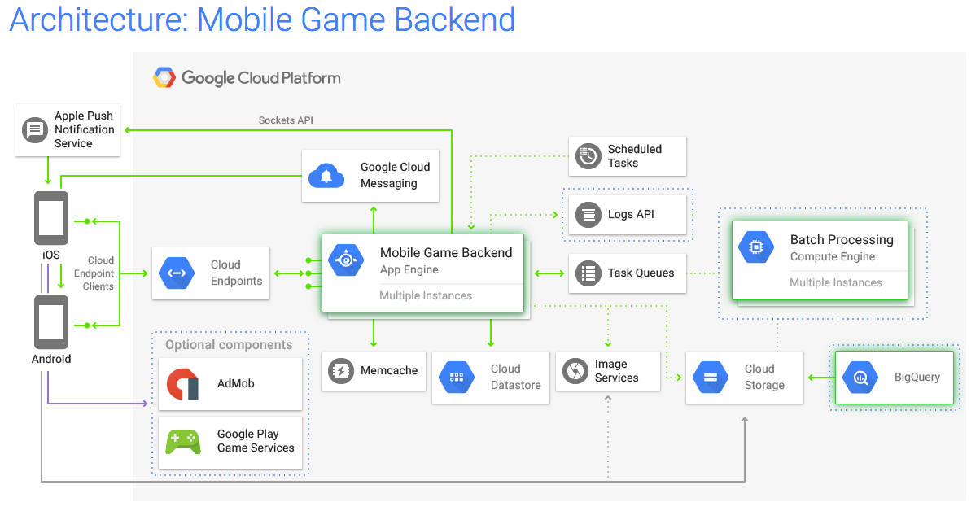The width and height of the screenshot is (980, 511).
Task: Click the Apple Push Notification Service speech icon
Action: click(34, 129)
